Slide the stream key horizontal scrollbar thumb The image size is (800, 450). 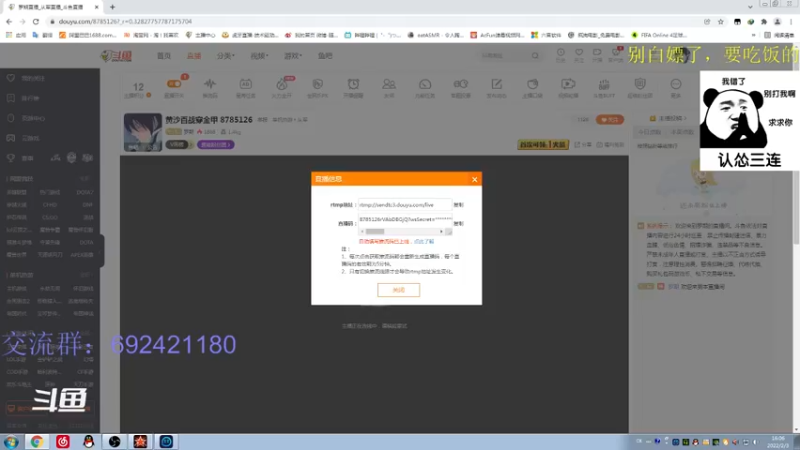pos(374,232)
